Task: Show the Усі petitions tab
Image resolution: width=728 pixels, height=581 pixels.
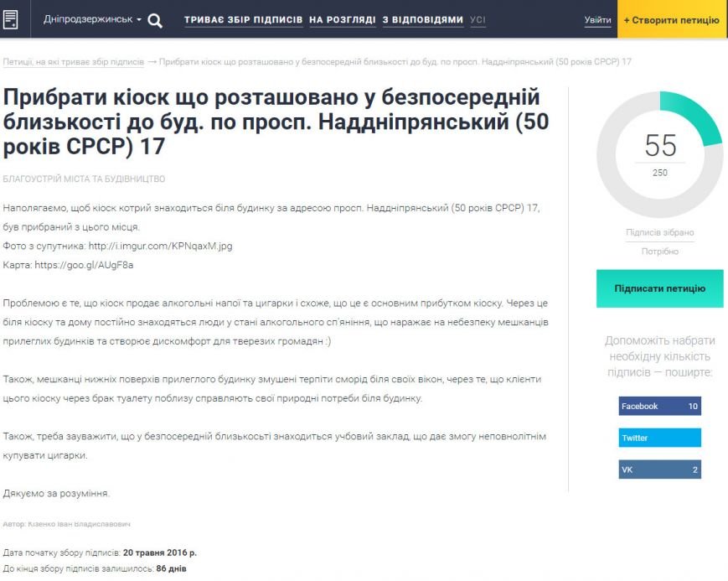Action: coord(478,20)
